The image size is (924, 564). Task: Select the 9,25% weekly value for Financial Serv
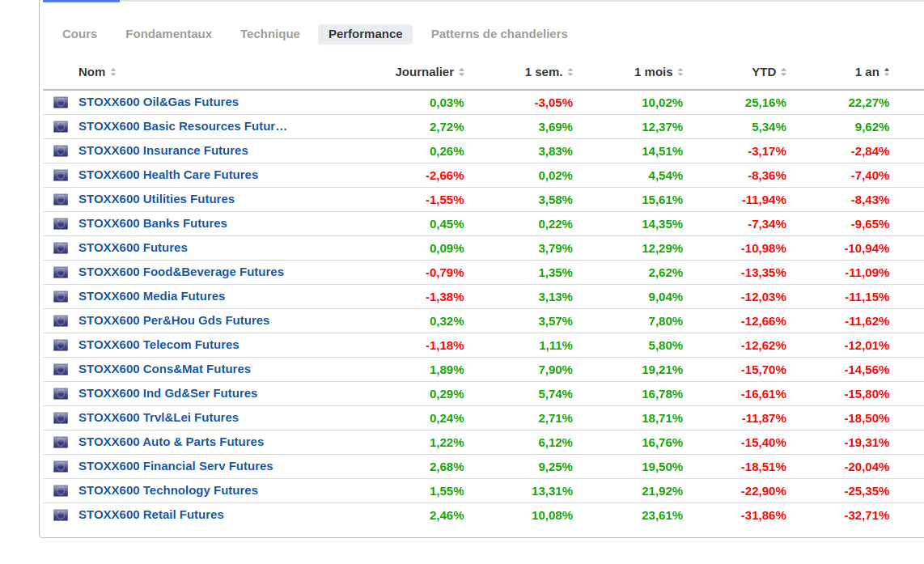(555, 467)
